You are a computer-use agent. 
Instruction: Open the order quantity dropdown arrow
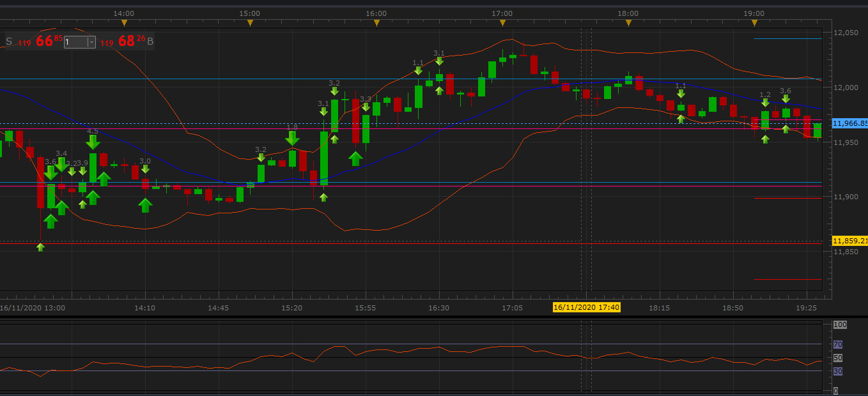(91, 42)
